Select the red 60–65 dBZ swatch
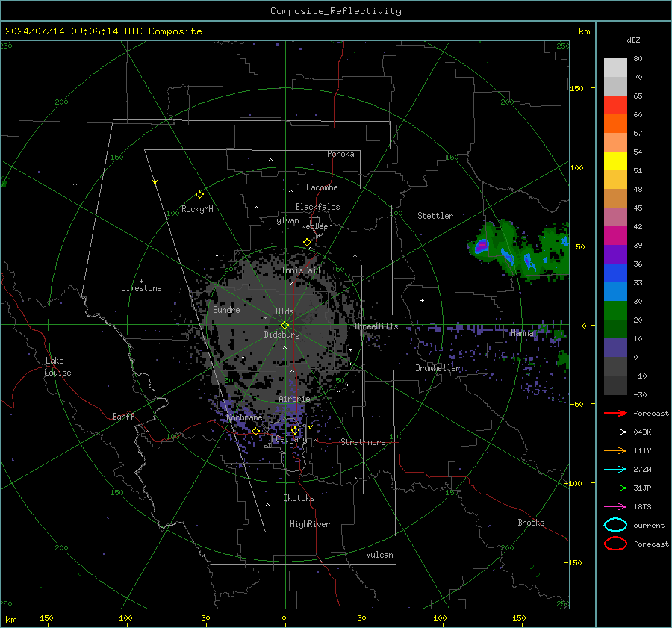This screenshot has height=628, width=672. [615, 105]
